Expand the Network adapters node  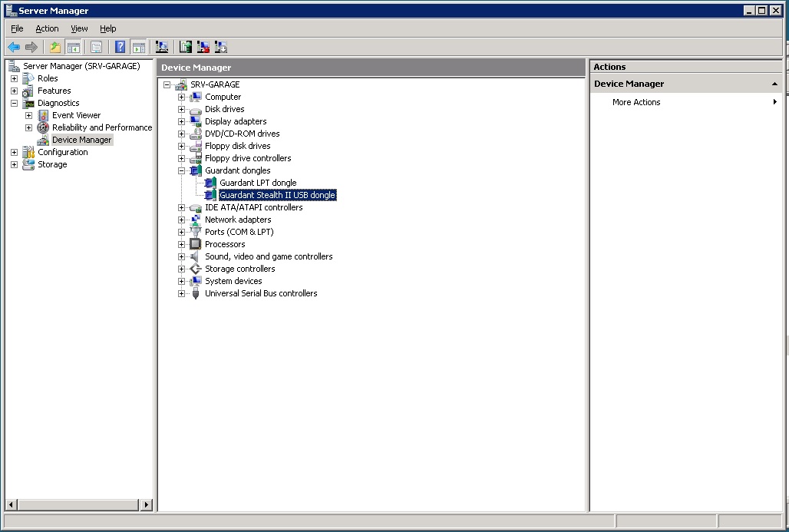pos(181,220)
